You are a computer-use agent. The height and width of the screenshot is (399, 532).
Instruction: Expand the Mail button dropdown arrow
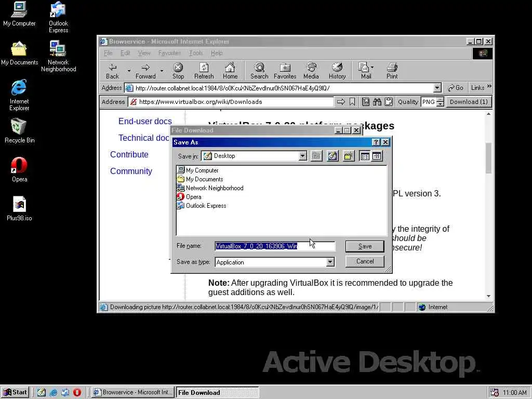[x=373, y=68]
